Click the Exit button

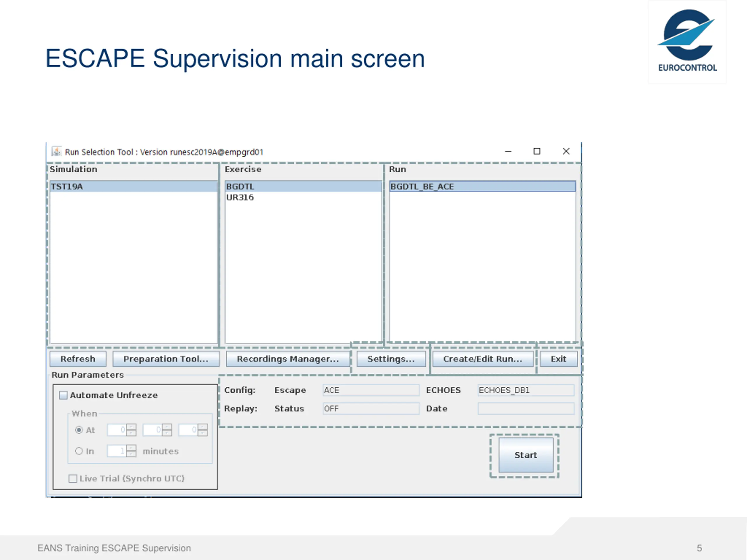[x=558, y=359]
